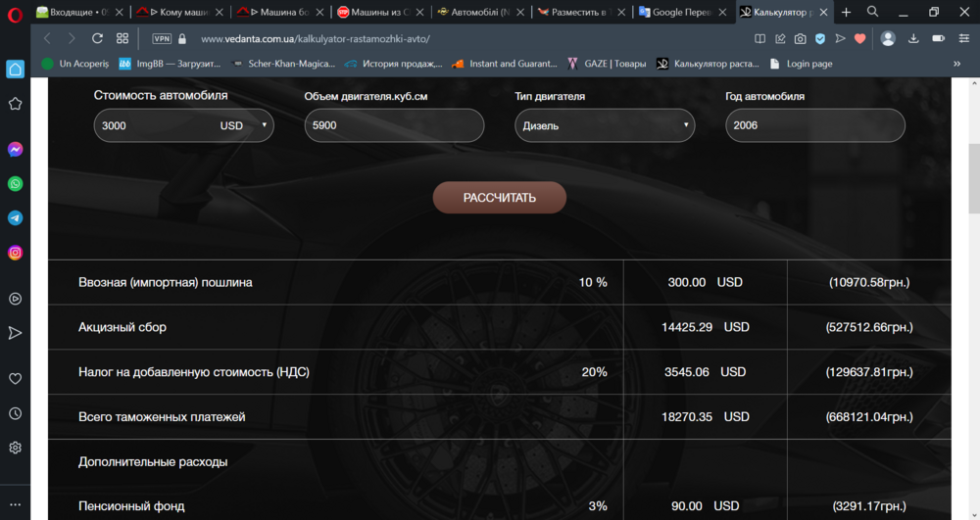
Task: Select excise amount 14425.29 USD
Action: click(705, 327)
